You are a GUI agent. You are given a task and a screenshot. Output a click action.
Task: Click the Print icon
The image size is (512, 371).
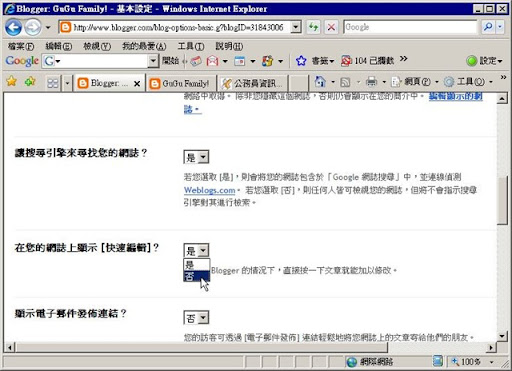[x=371, y=82]
